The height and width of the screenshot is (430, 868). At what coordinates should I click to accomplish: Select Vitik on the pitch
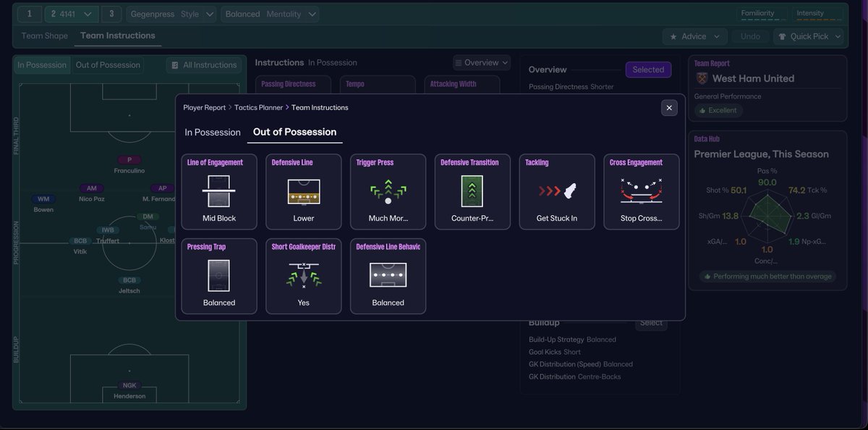[x=80, y=246]
